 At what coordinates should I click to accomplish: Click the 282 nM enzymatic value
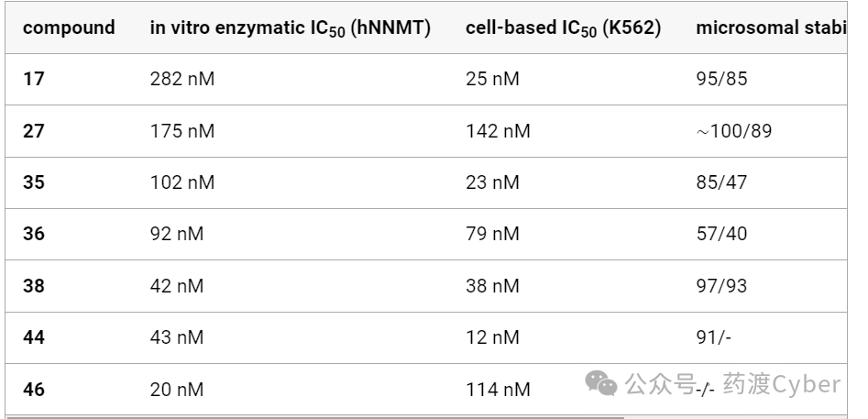pos(182,79)
